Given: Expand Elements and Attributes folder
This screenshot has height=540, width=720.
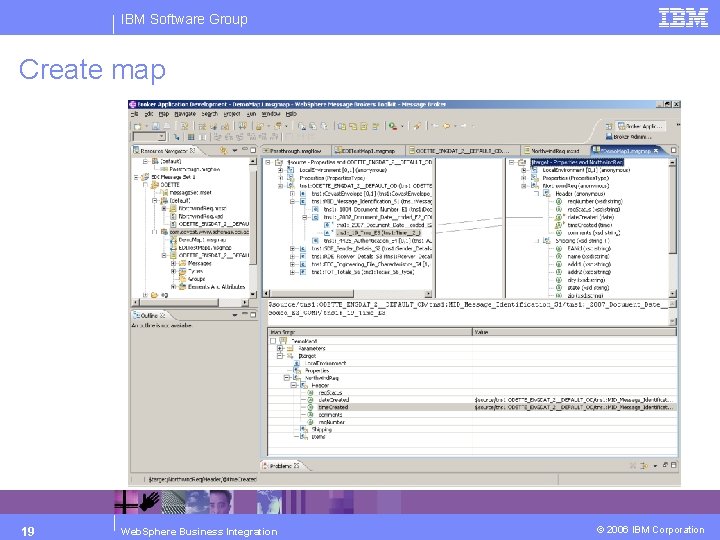Looking at the screenshot, I should (x=173, y=287).
